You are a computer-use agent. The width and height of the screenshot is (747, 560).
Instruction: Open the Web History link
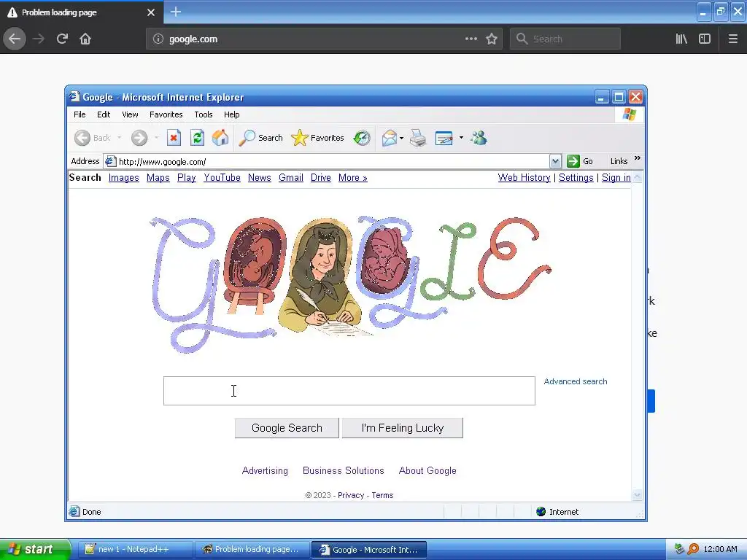tap(524, 178)
